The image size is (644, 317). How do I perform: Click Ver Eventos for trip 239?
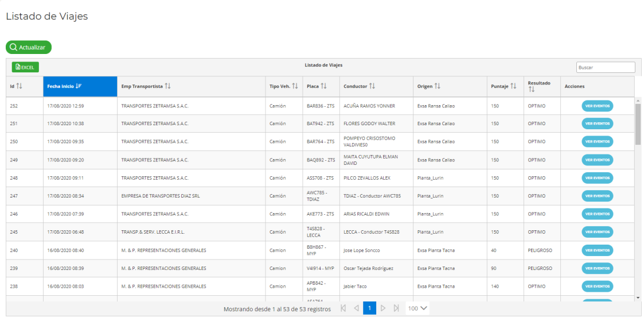tap(597, 268)
